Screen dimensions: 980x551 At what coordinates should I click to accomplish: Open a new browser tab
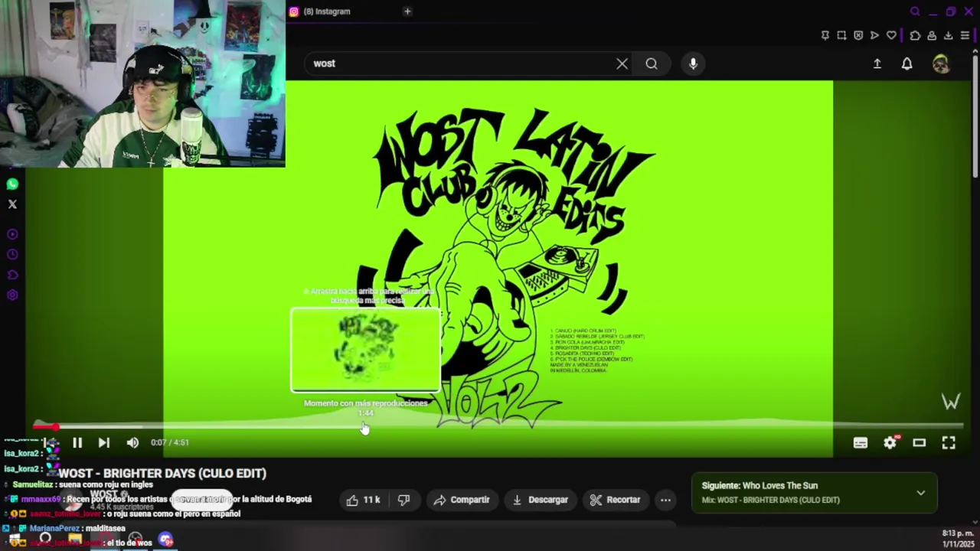[407, 11]
